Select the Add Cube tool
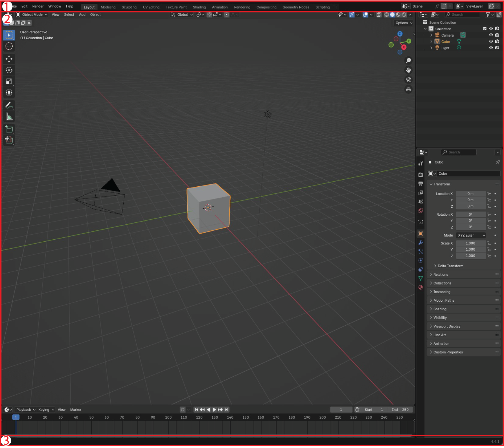Viewport: 504px width, 448px height. tap(9, 129)
